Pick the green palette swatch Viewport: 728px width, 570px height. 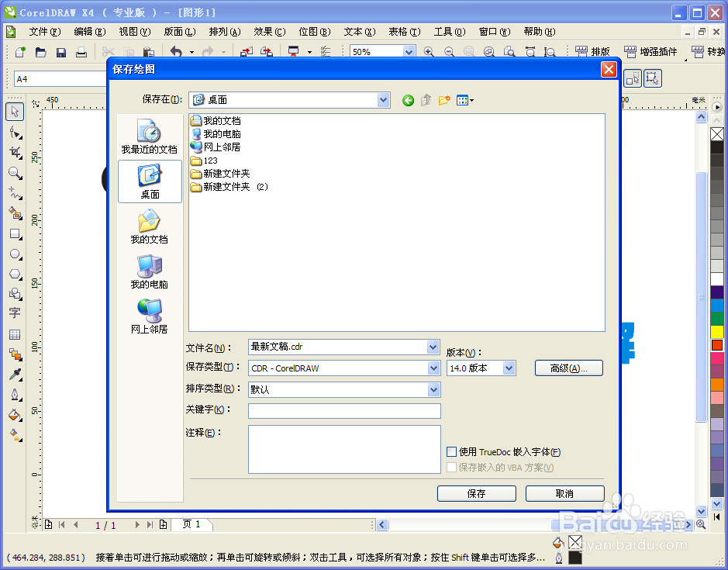717,318
